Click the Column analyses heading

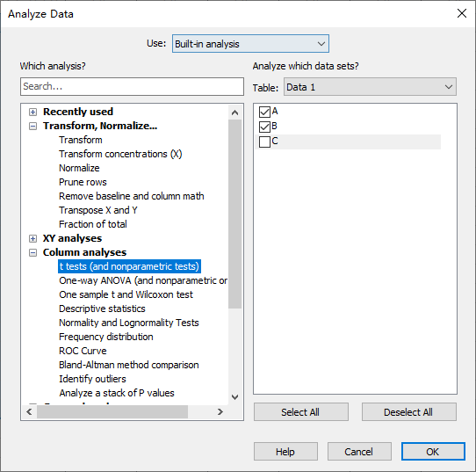(x=84, y=252)
